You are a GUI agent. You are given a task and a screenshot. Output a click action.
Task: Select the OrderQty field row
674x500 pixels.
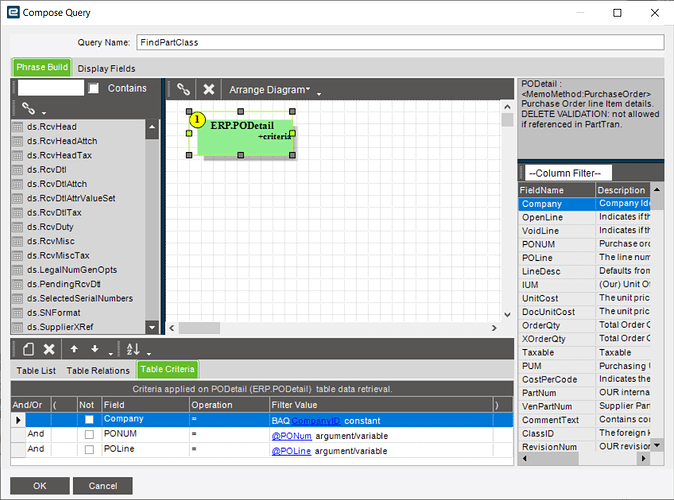tap(584, 325)
